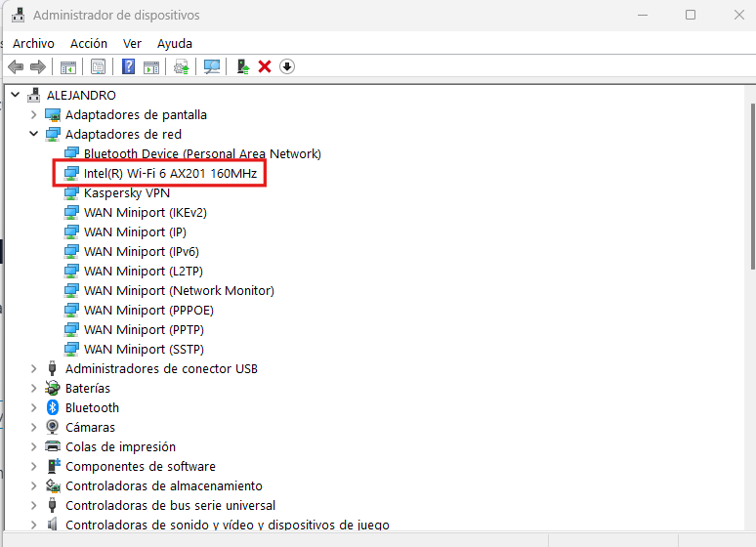Expand Controladoras de bus serie universal
This screenshot has width=756, height=547.
coord(34,506)
